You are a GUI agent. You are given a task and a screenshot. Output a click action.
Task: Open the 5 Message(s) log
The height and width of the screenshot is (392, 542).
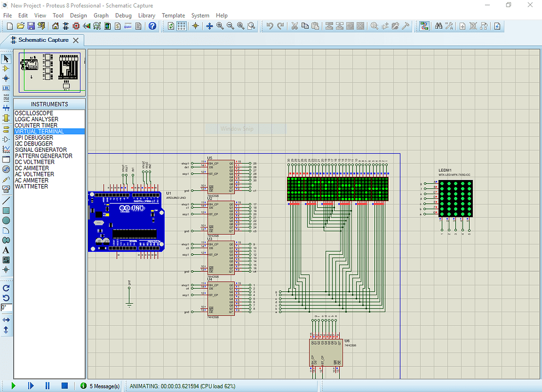coord(101,386)
